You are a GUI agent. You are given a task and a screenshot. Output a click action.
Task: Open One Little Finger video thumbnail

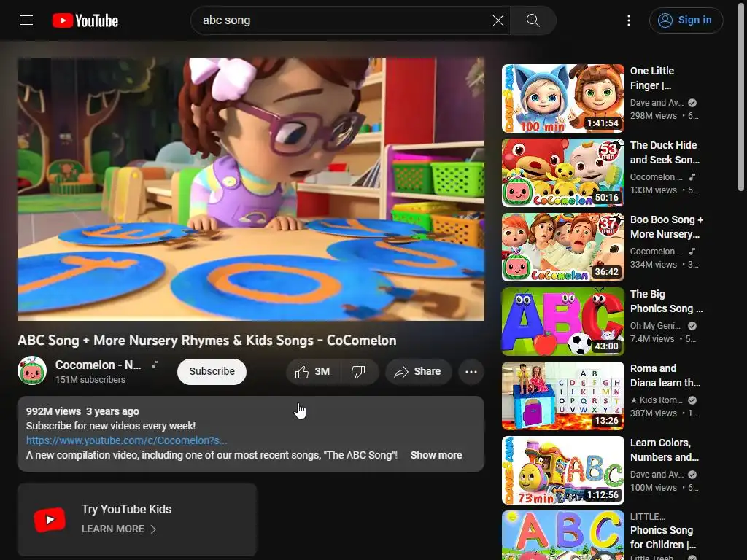(x=562, y=98)
